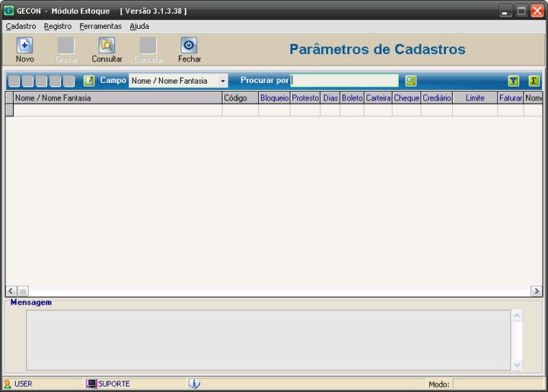Click the Bloqueio column header
The height and width of the screenshot is (392, 548).
tap(274, 98)
